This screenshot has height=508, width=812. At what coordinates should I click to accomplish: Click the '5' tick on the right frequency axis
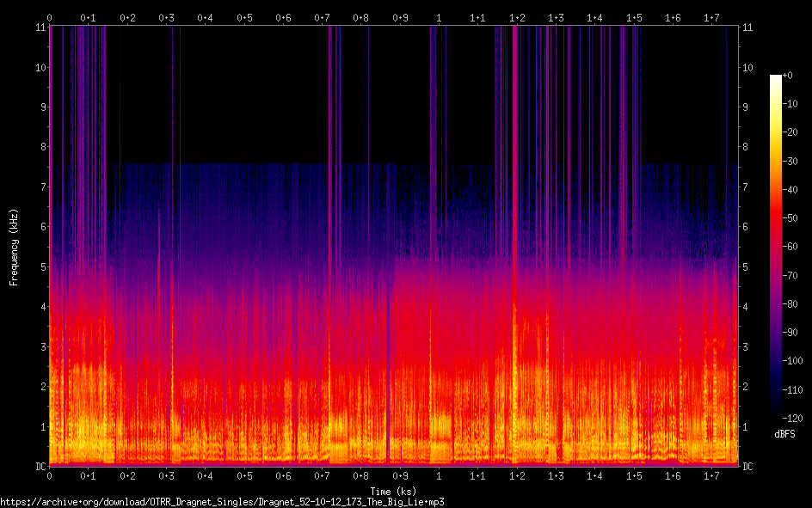click(x=745, y=267)
